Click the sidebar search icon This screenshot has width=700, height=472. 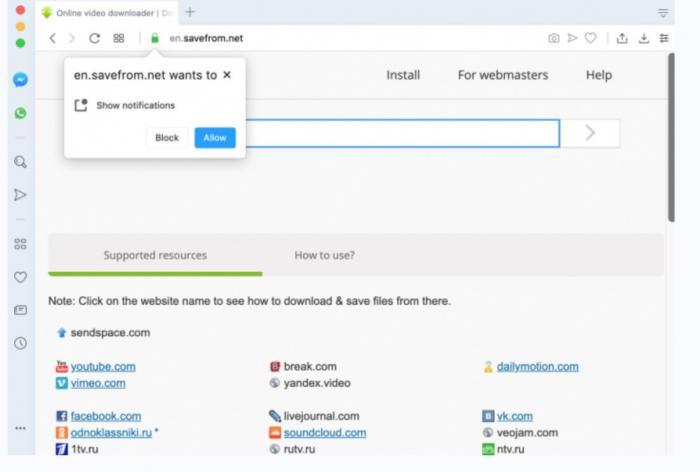21,162
